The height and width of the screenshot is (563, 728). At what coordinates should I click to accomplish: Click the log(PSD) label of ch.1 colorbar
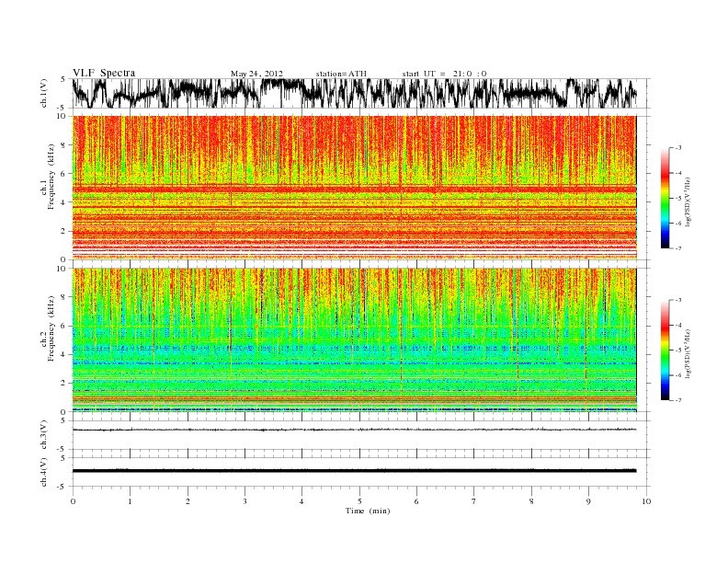tap(688, 201)
